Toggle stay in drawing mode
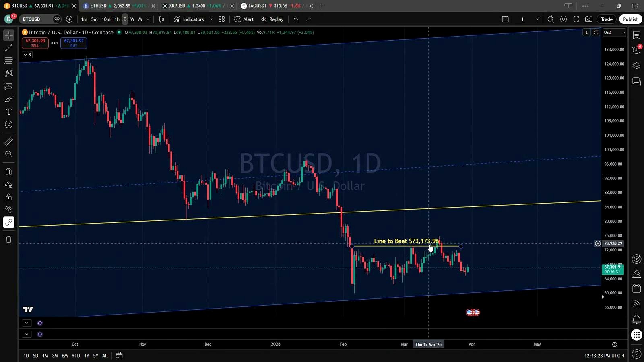This screenshot has height=362, width=644. pyautogui.click(x=8, y=184)
